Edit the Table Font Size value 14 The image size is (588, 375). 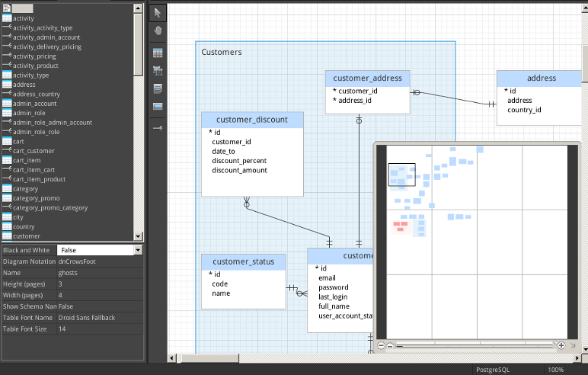(100, 329)
